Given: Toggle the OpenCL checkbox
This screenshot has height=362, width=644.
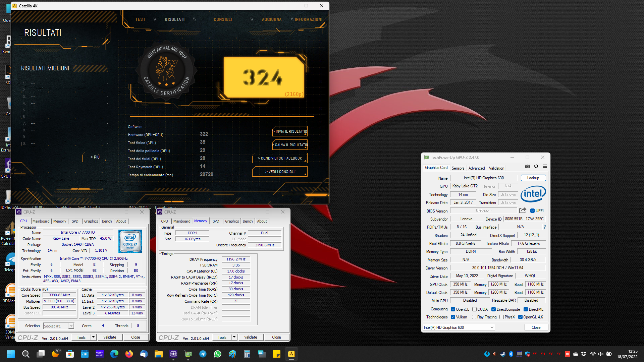Looking at the screenshot, I should pyautogui.click(x=453, y=309).
